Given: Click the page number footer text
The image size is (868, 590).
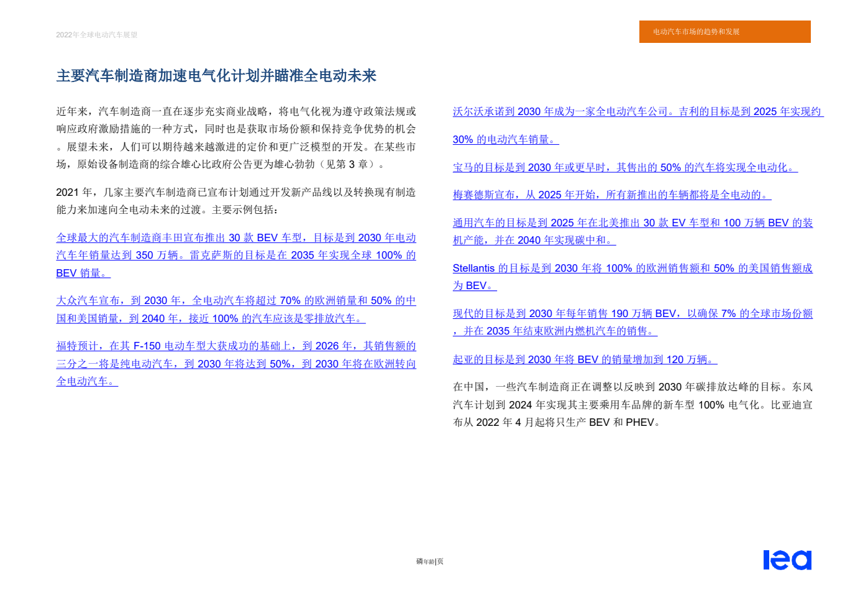Looking at the screenshot, I should (429, 561).
